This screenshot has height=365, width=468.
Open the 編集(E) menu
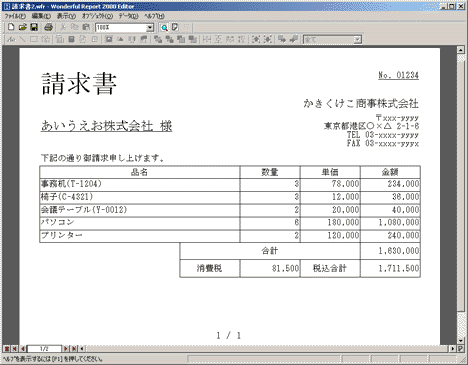(41, 16)
